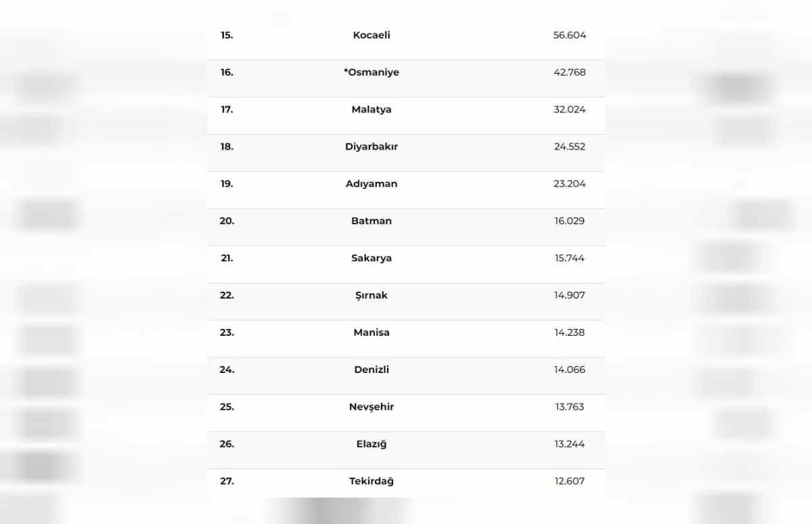
Task: Click rank number 27.
Action: (x=227, y=481)
